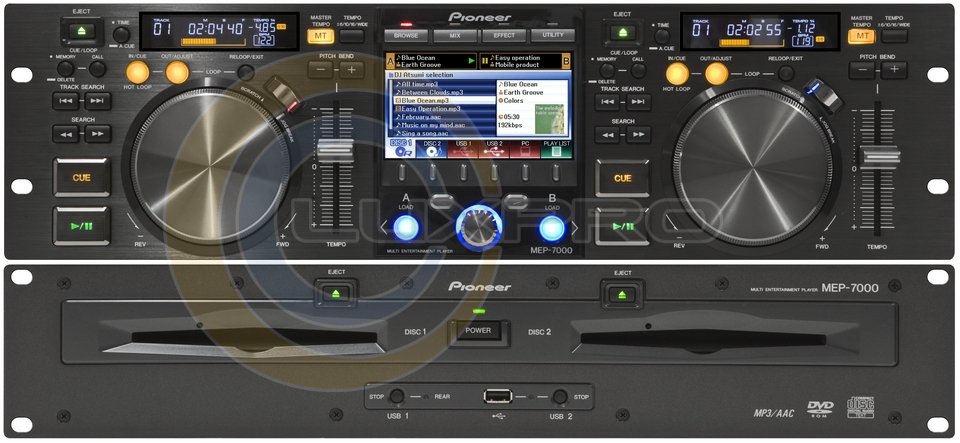
Task: Toggle Master Tempo MT on left deck
Action: (x=320, y=36)
